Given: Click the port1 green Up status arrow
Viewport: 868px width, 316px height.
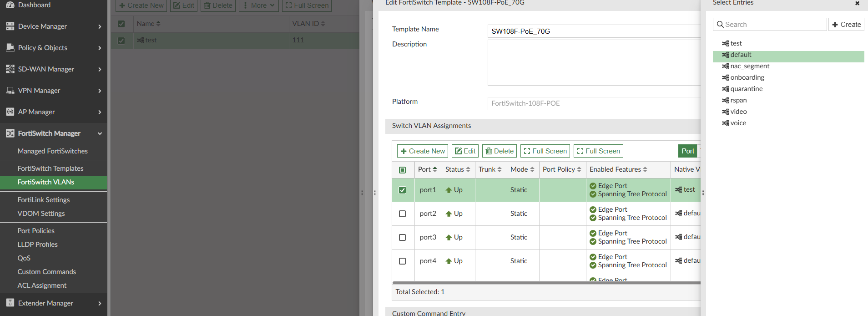Looking at the screenshot, I should pos(449,190).
